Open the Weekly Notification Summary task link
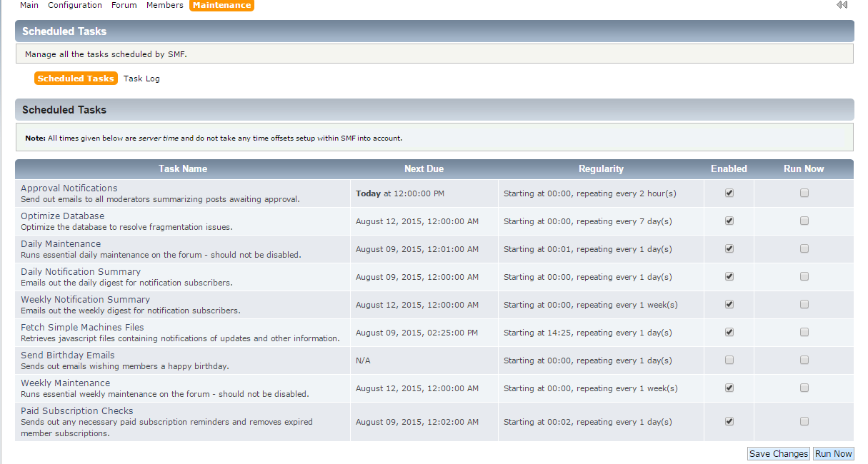The width and height of the screenshot is (868, 464). [85, 299]
